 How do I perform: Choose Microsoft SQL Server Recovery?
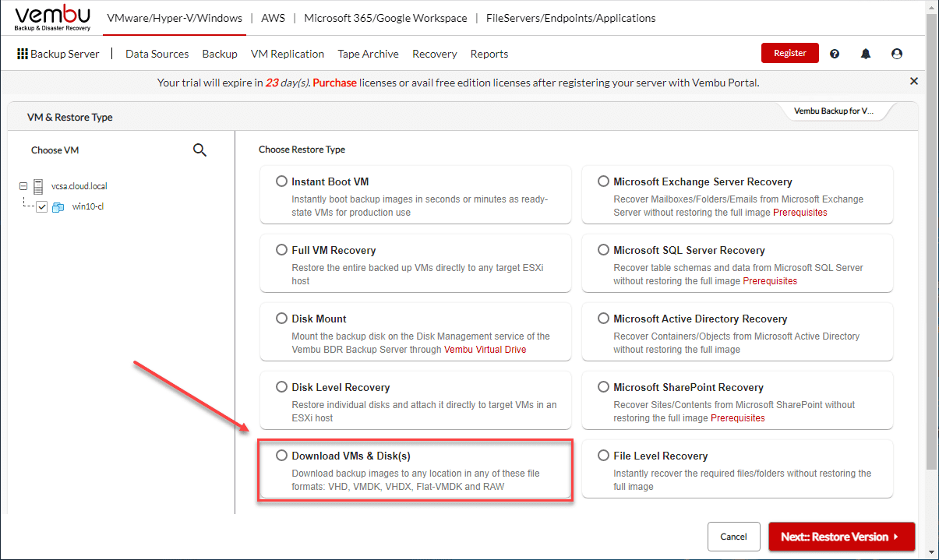603,250
